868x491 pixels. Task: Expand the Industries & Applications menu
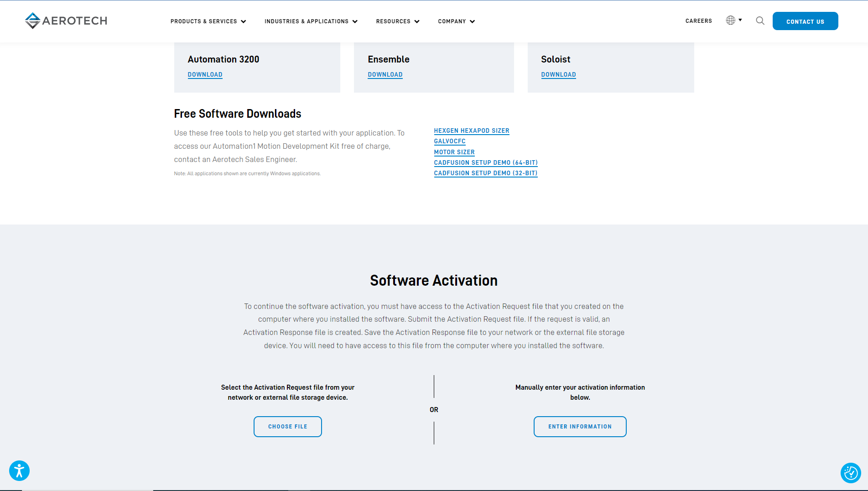311,21
